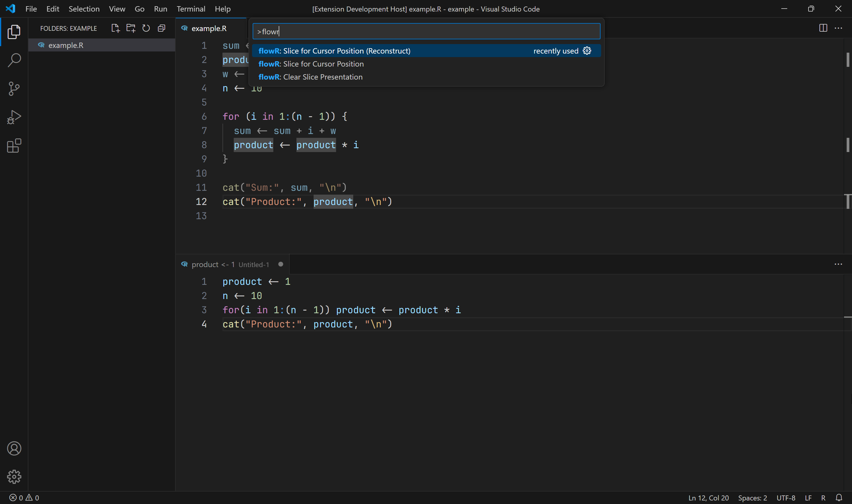Open the Explorer view in activity bar
The height and width of the screenshot is (504, 852).
[x=14, y=32]
